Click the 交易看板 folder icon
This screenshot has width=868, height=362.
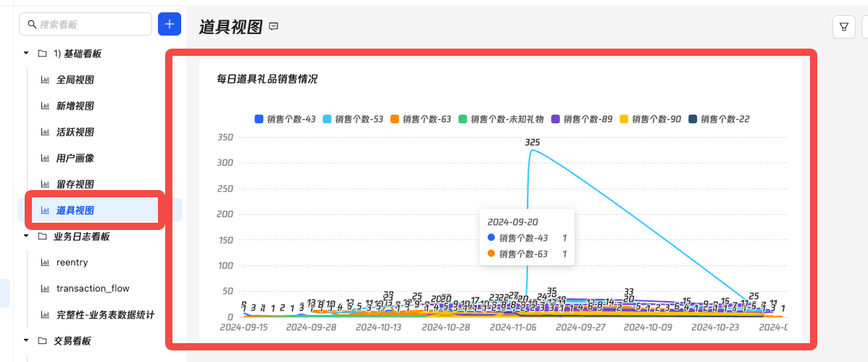pos(42,341)
